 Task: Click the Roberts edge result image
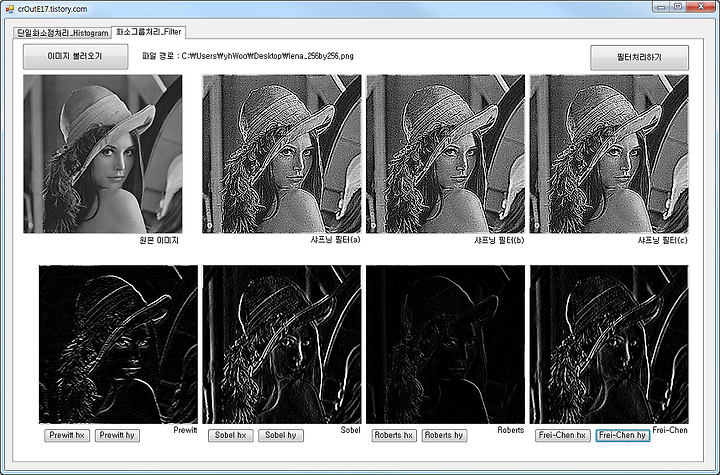coord(445,344)
